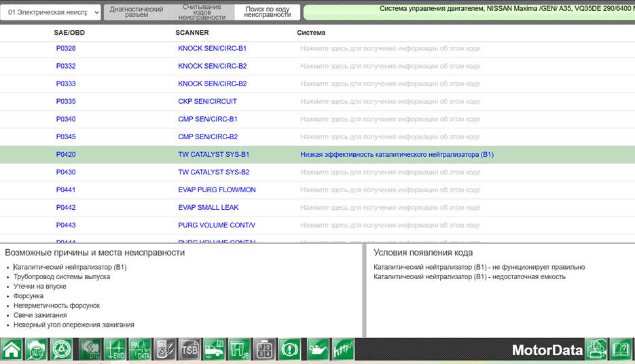Click CMP SEN/CIRC-B2 scanner text
This screenshot has height=364, width=635.
tap(208, 137)
